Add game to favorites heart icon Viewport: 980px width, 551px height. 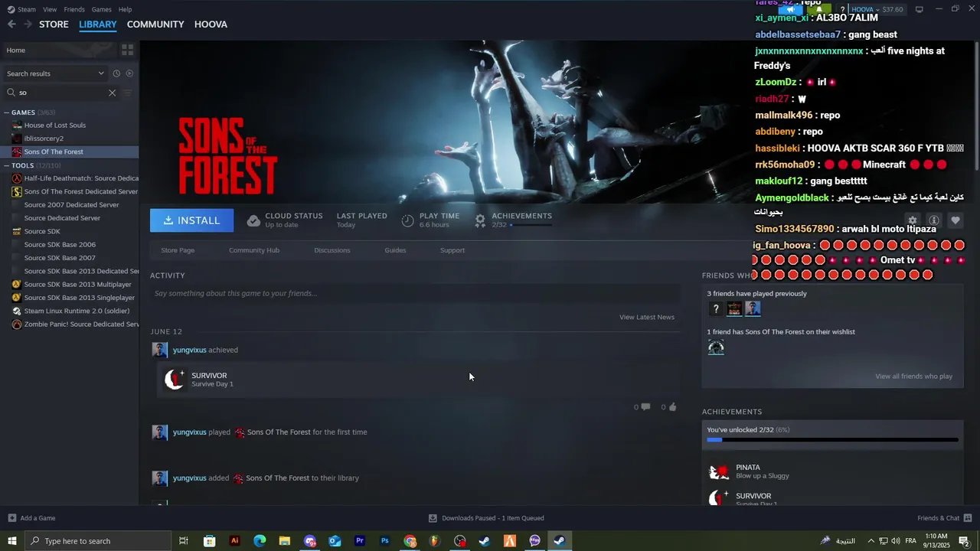[955, 220]
